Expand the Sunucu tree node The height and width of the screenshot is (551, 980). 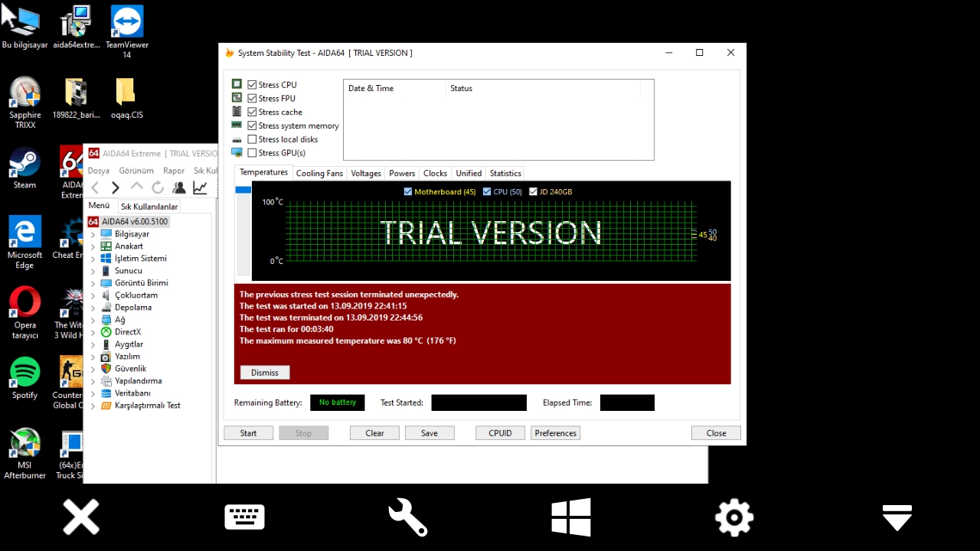tap(93, 271)
